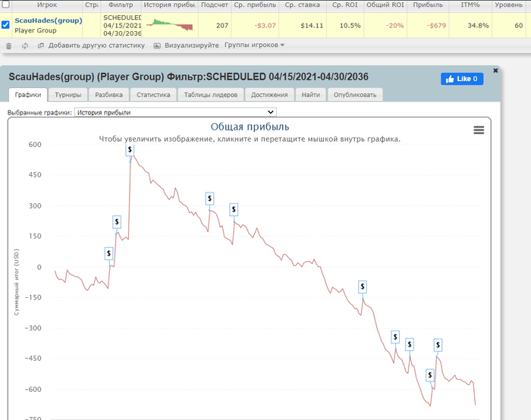Click the Общая прибыль chart title
The image size is (531, 420).
tap(250, 127)
